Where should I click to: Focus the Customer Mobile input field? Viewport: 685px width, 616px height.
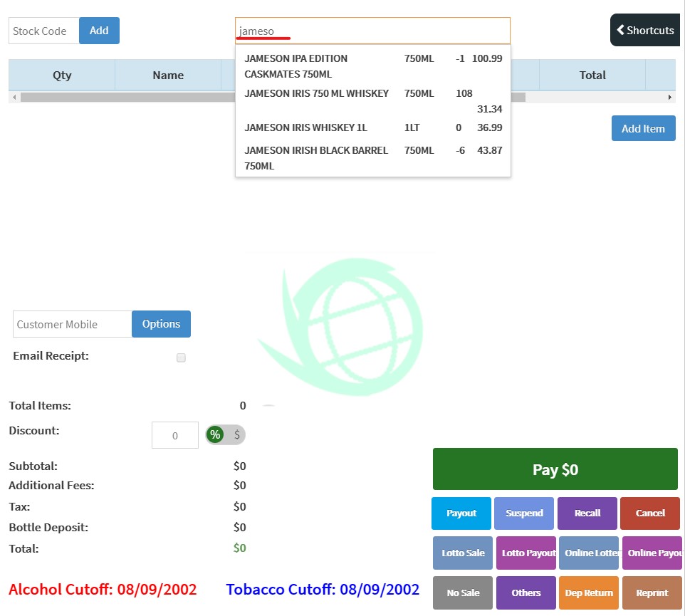coord(72,324)
